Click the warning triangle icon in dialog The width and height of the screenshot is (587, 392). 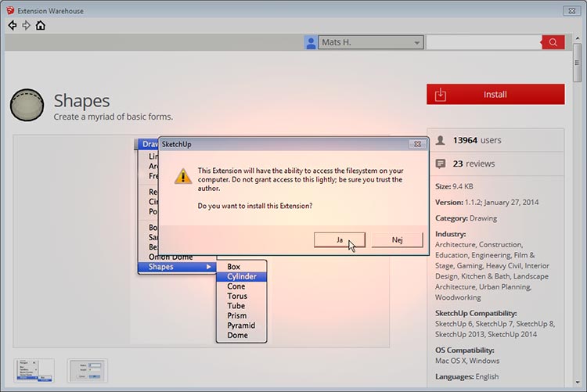(x=183, y=176)
